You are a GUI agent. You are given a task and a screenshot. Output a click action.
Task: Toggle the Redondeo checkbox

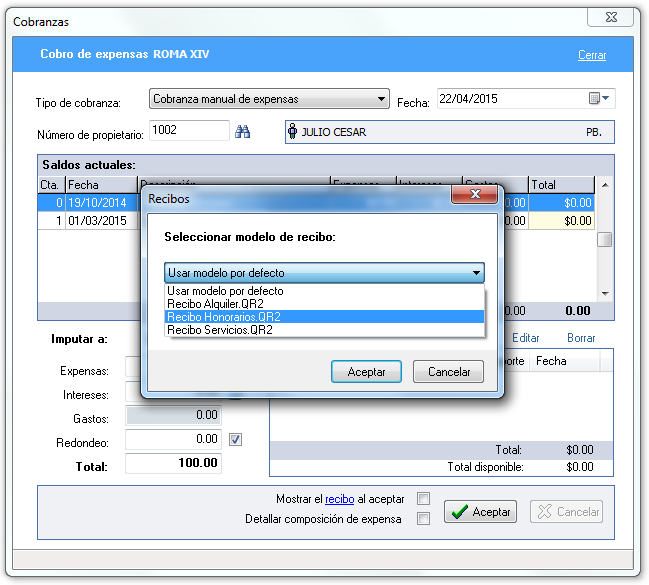[x=234, y=439]
